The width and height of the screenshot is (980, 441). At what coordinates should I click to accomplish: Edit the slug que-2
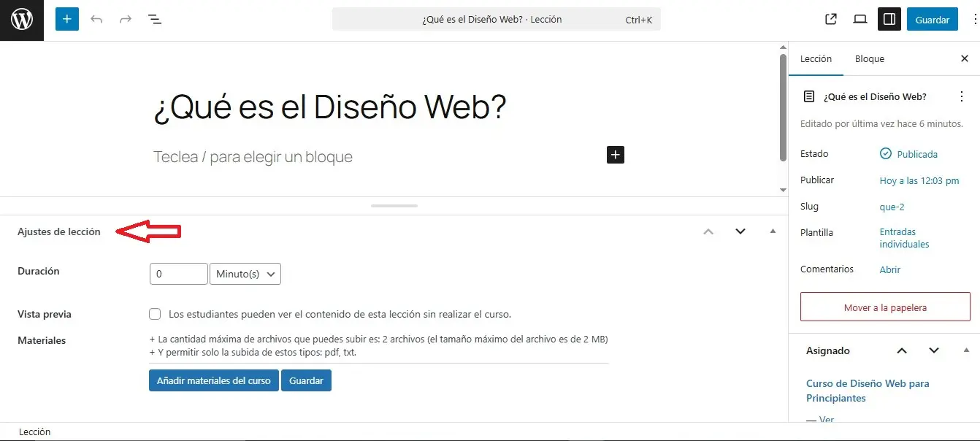(892, 207)
